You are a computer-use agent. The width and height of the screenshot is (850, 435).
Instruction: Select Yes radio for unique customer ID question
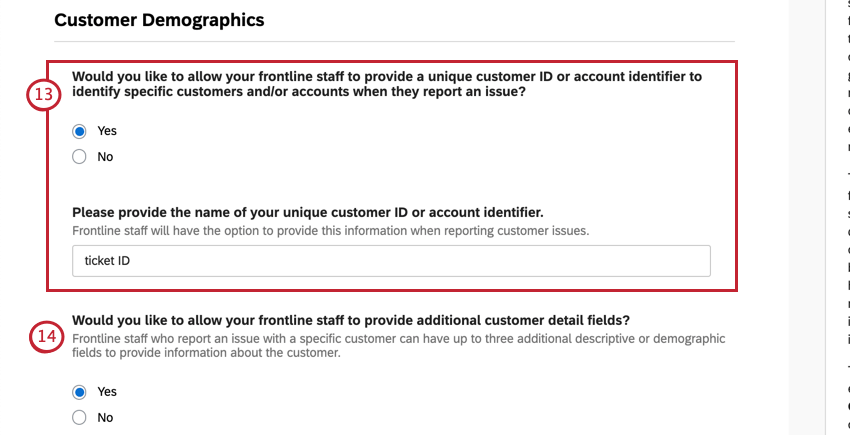(79, 131)
